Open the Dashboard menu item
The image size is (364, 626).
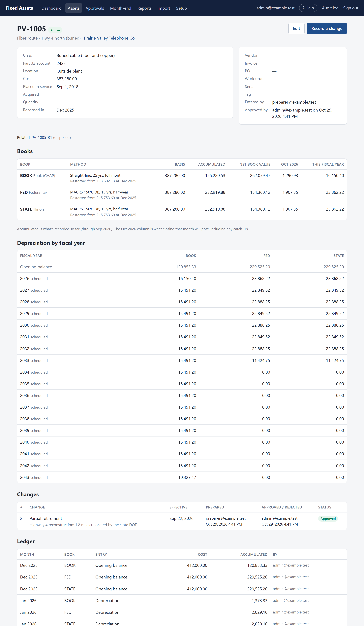pos(51,8)
